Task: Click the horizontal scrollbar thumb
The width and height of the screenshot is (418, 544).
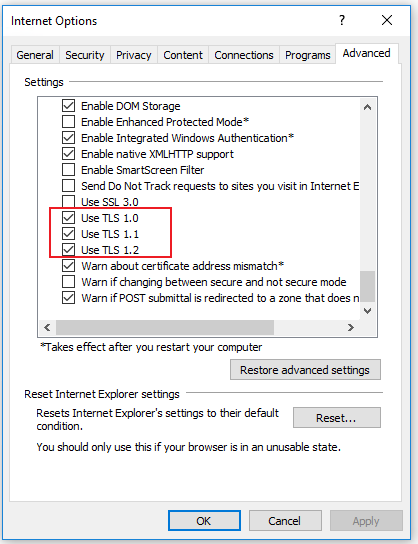Action: click(165, 327)
